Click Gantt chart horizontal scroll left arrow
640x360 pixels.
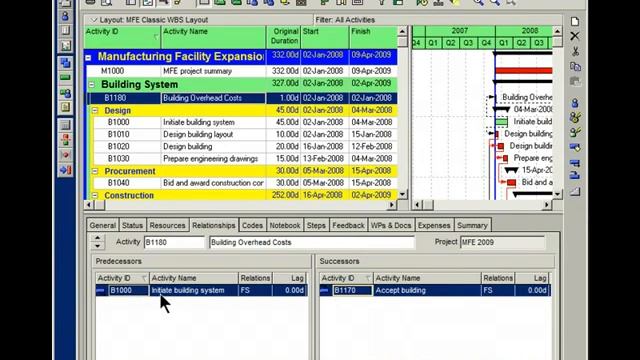point(417,205)
